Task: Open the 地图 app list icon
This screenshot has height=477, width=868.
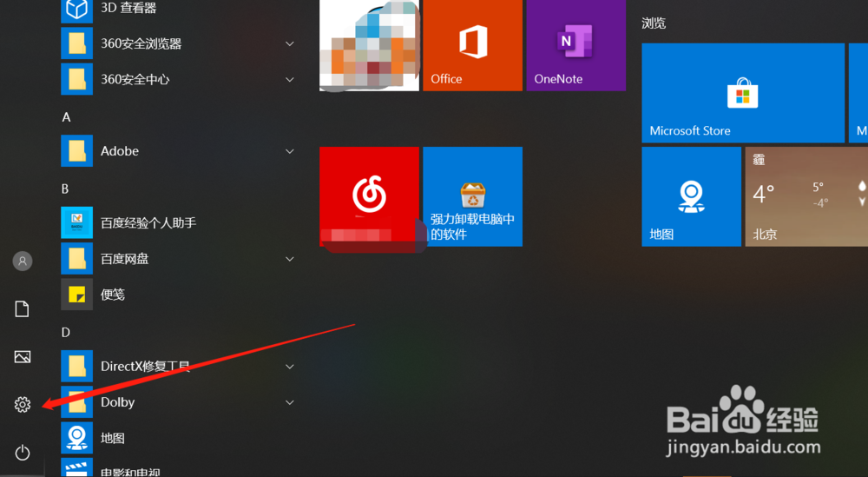Action: point(77,438)
